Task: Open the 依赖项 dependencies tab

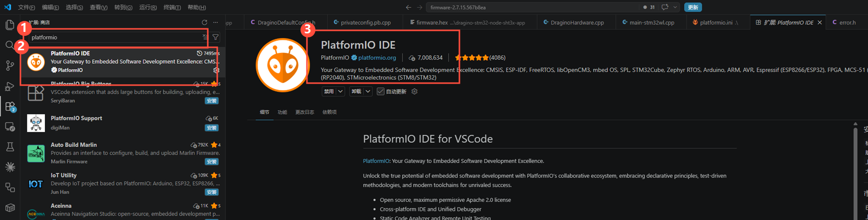Action: pyautogui.click(x=329, y=112)
